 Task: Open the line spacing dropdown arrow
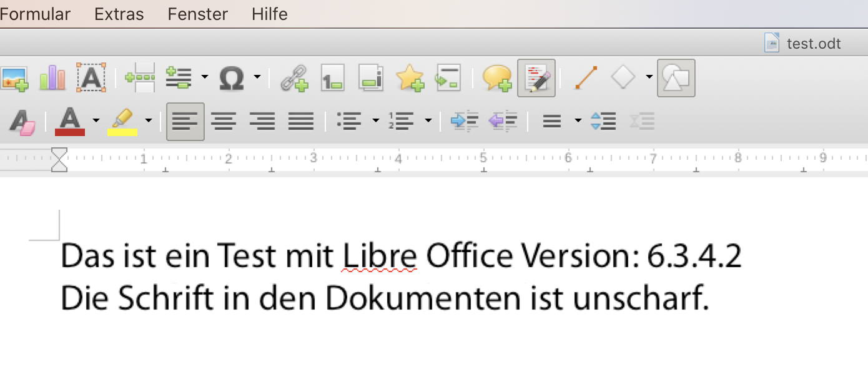click(578, 121)
